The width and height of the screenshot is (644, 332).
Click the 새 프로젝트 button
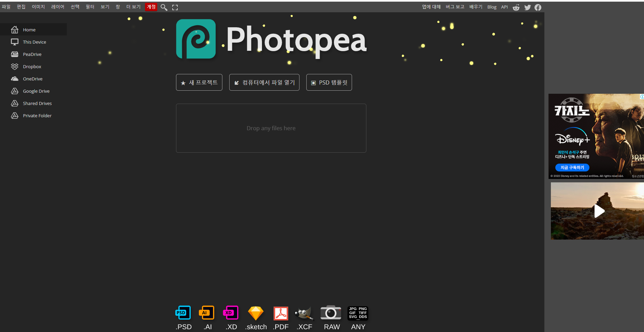[199, 82]
